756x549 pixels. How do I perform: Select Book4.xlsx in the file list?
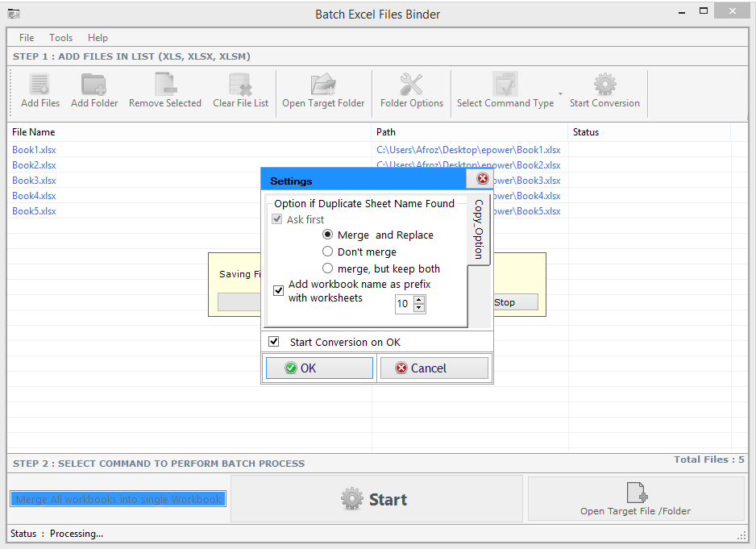tap(34, 196)
